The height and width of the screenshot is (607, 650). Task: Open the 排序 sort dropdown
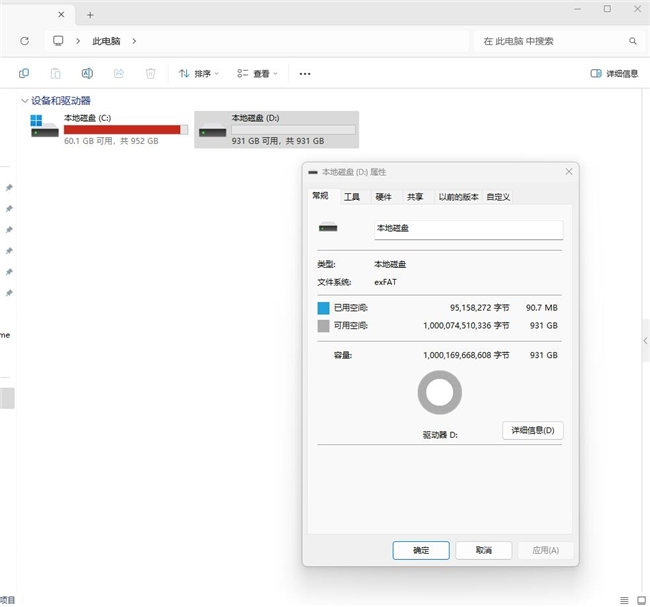(x=200, y=73)
